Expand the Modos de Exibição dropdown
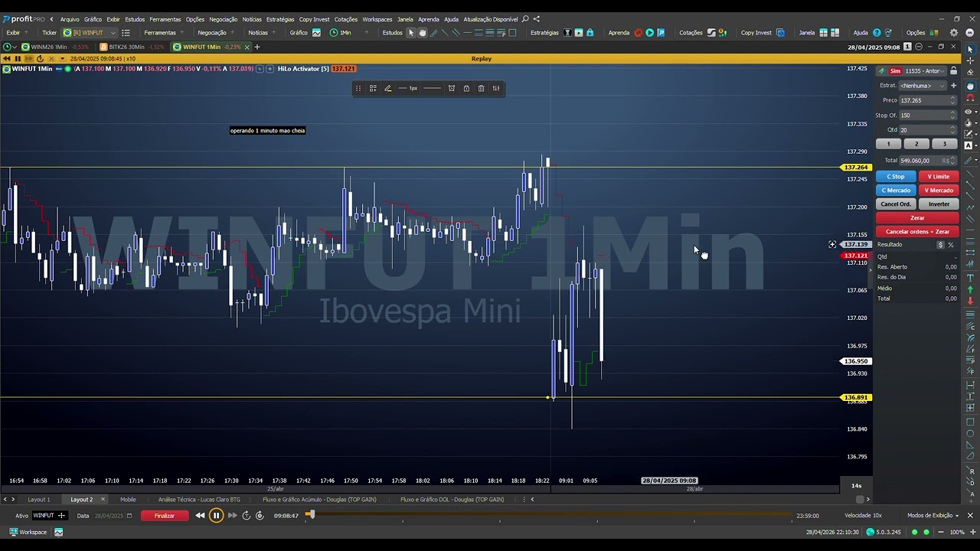The image size is (980, 551). point(933,516)
